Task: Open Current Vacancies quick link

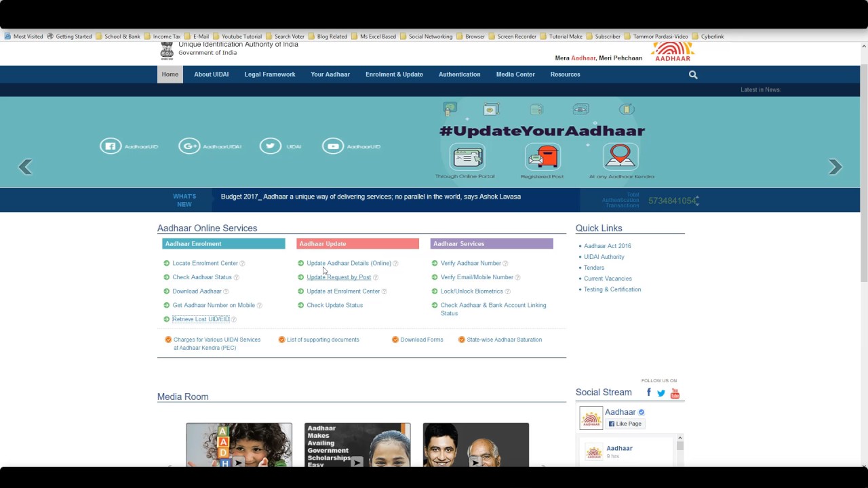Action: click(x=608, y=279)
